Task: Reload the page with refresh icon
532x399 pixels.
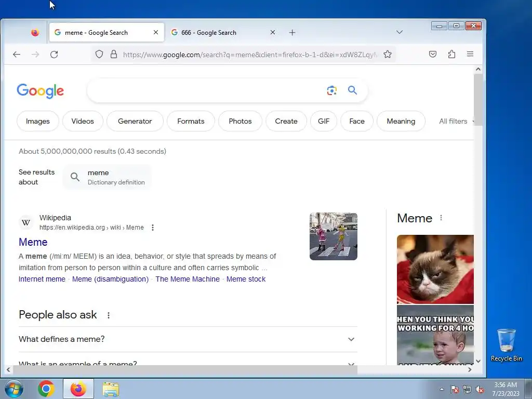Action: (x=54, y=54)
